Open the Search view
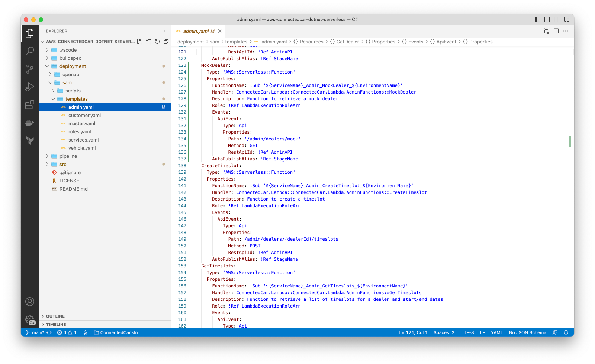This screenshot has height=364, width=595. tap(30, 51)
